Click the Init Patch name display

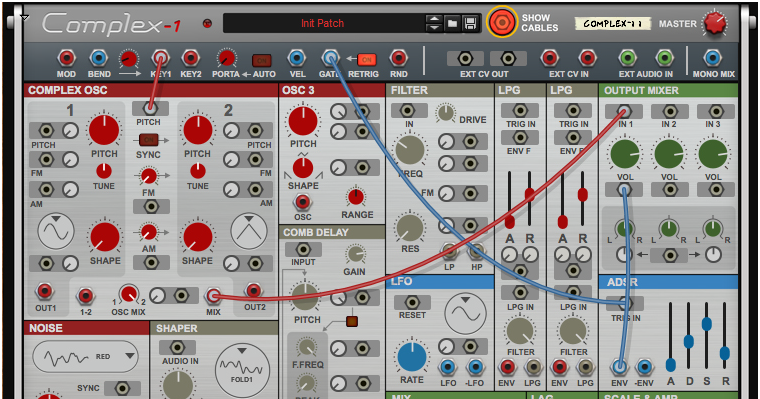pos(322,23)
